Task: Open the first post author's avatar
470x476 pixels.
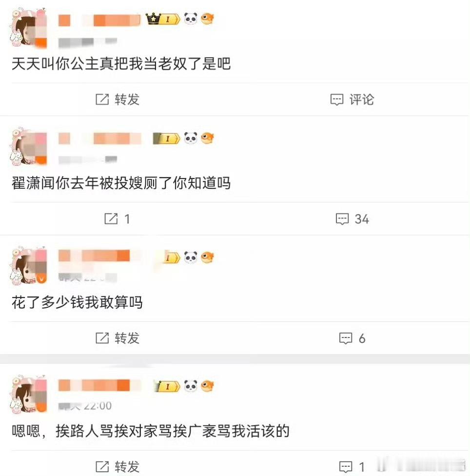Action: 28,28
